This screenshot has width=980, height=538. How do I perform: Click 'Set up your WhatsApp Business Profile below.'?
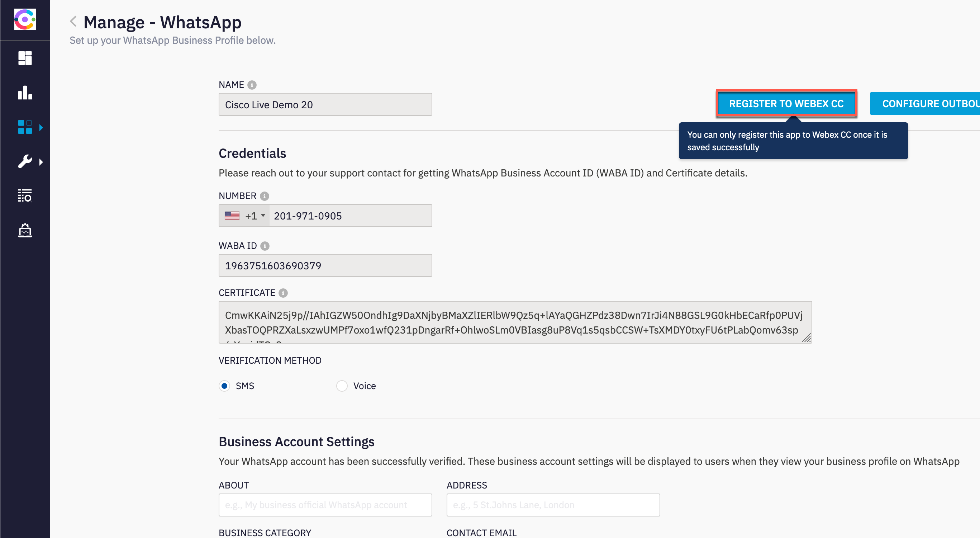tap(173, 41)
